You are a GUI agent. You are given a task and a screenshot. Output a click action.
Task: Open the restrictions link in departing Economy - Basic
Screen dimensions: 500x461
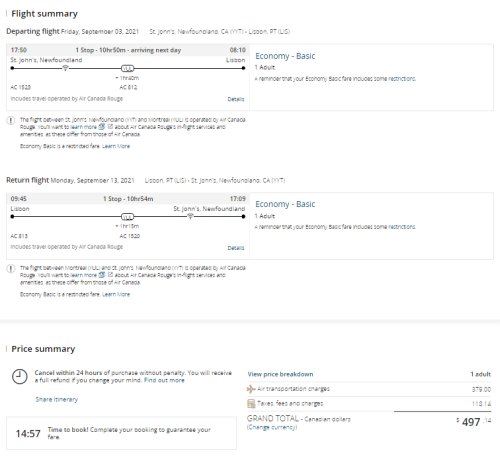pos(402,79)
